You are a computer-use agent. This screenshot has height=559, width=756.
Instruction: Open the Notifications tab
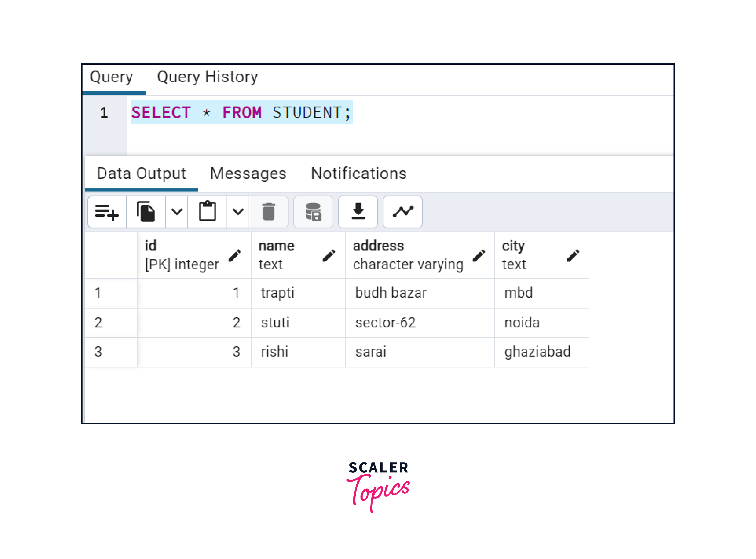point(358,174)
